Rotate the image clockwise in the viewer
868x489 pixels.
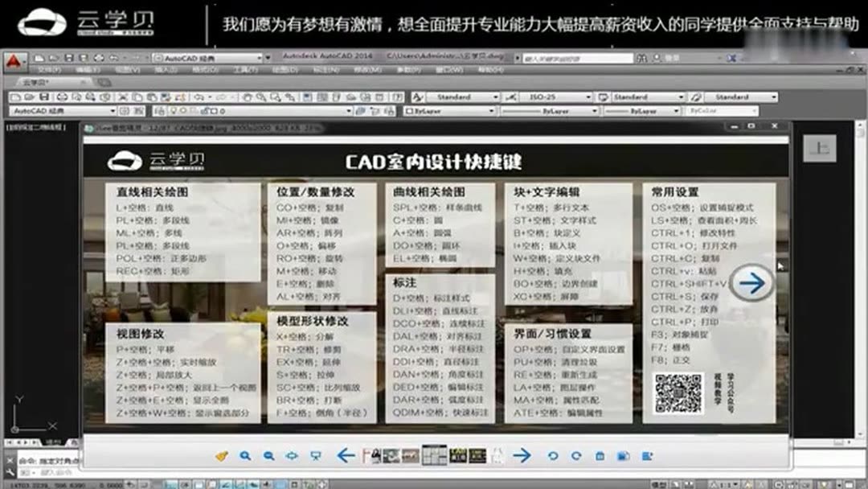click(578, 454)
